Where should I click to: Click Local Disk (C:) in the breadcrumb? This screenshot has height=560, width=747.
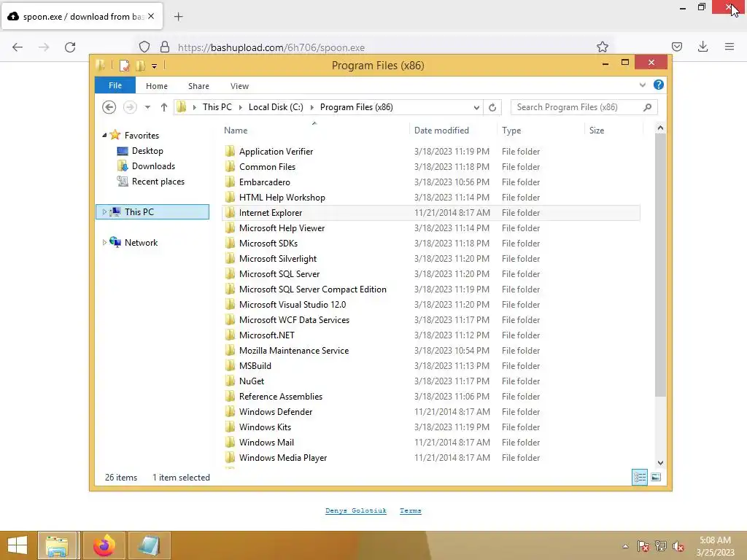[276, 107]
